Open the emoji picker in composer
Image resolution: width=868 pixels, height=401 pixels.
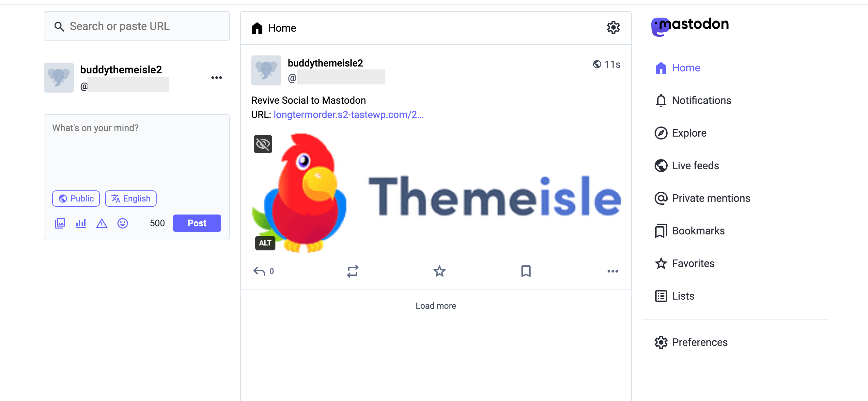tap(123, 223)
